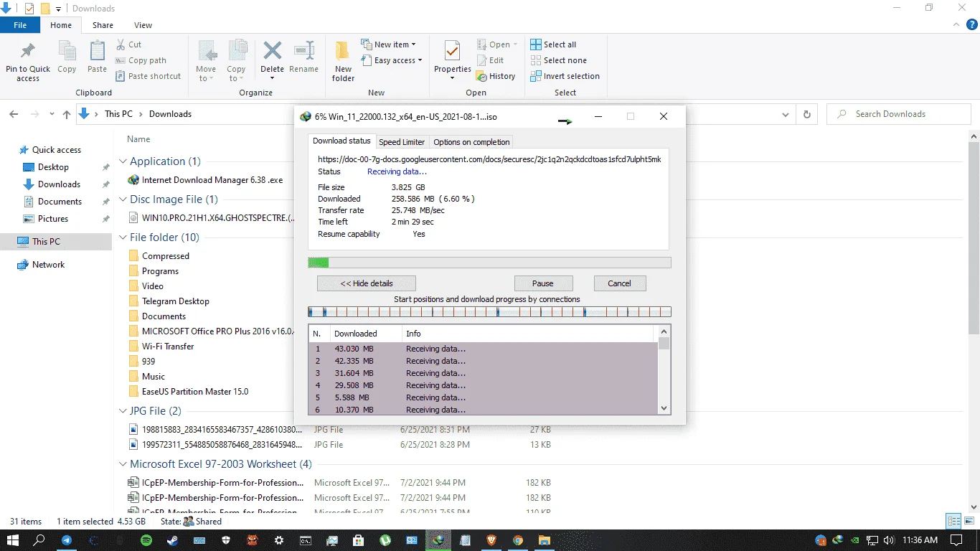Open uTorrent from the taskbar

(385, 540)
